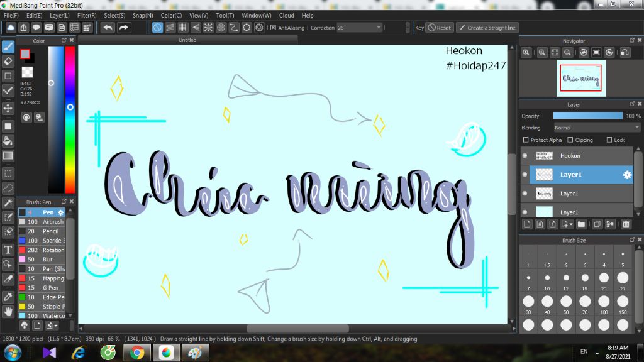Open the Select menu
The image size is (644, 362).
[114, 16]
